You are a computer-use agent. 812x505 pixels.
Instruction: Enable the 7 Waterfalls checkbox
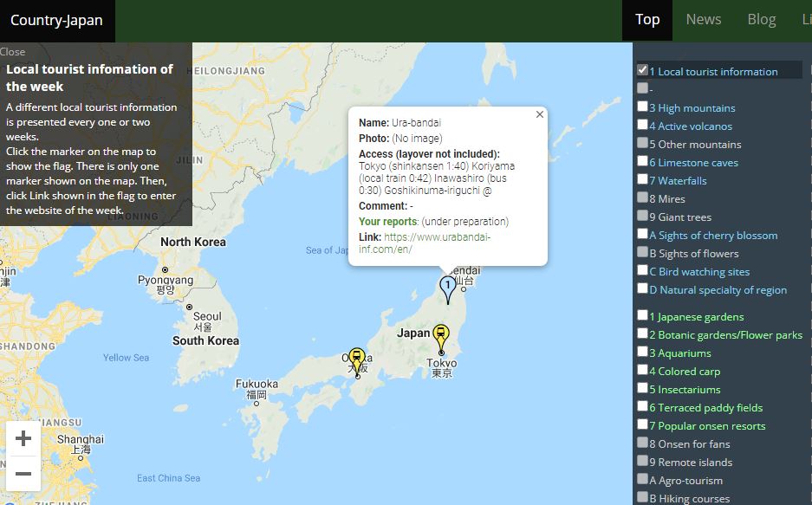(x=641, y=179)
